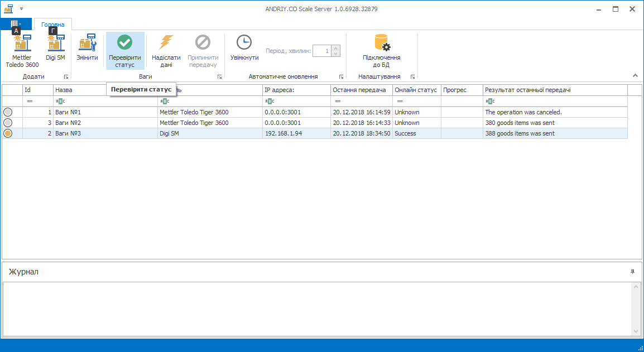Select the Ваги №3 name cell

(x=105, y=133)
